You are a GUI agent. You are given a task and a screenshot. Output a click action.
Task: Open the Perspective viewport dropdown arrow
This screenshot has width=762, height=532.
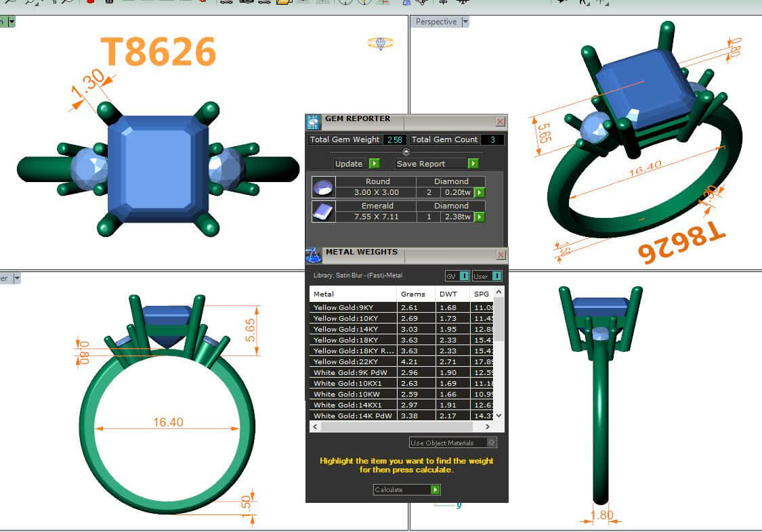click(x=465, y=22)
